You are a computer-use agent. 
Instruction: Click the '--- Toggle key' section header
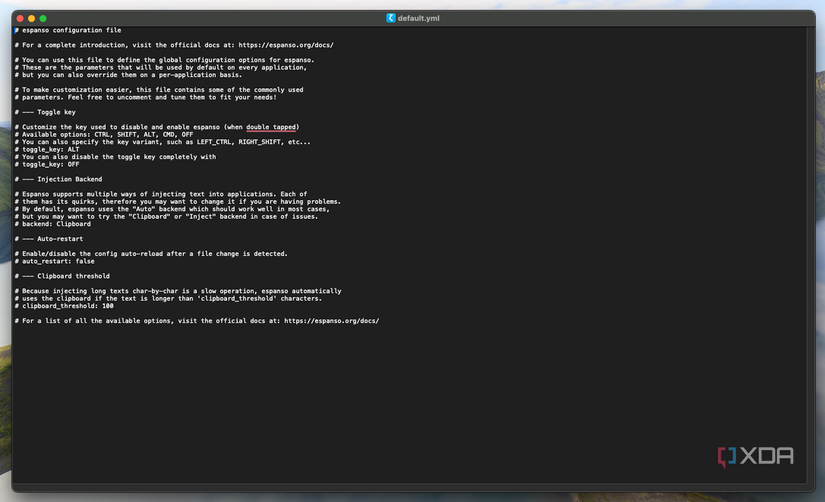click(x=45, y=112)
